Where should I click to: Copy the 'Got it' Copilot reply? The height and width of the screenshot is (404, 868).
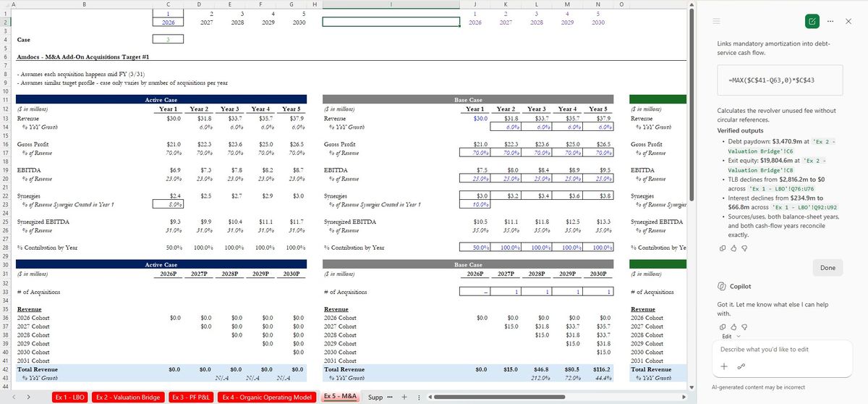[x=721, y=327]
